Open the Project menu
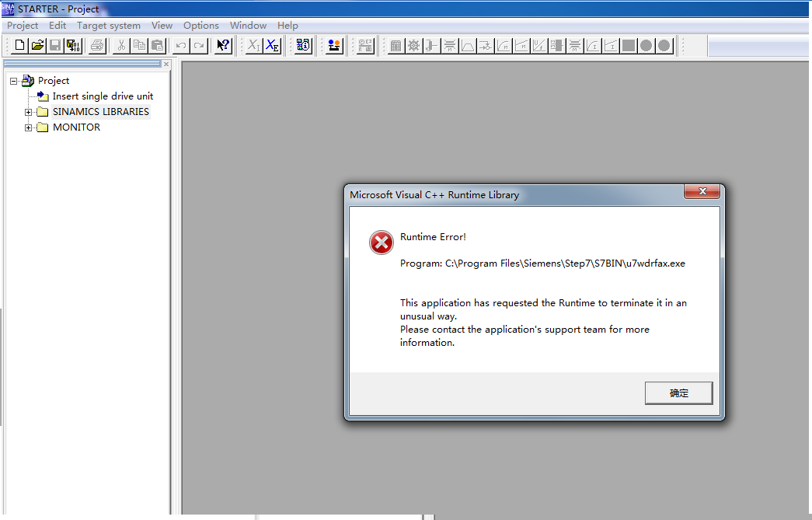The height and width of the screenshot is (520, 812). pos(23,26)
